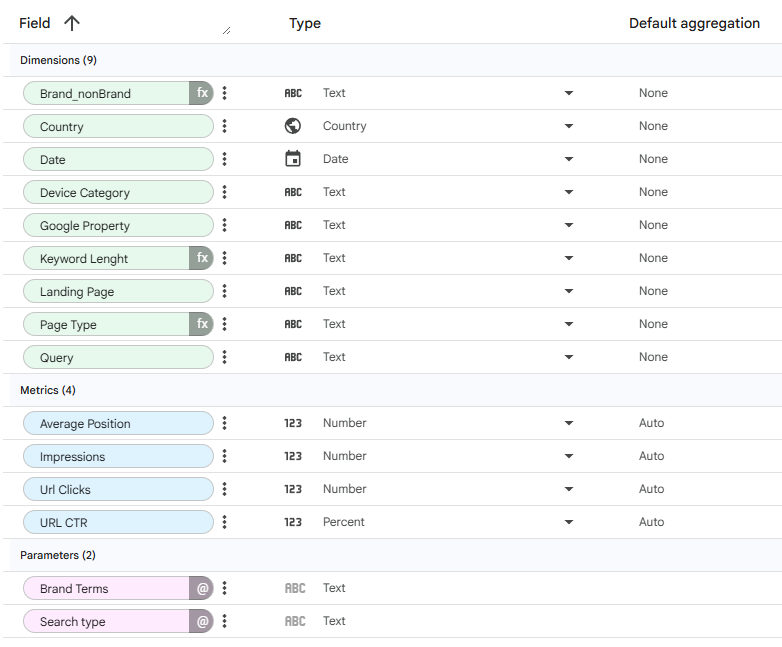Open three-dot menu for Country field
Screen dimensions: 782x647
[x=225, y=126]
